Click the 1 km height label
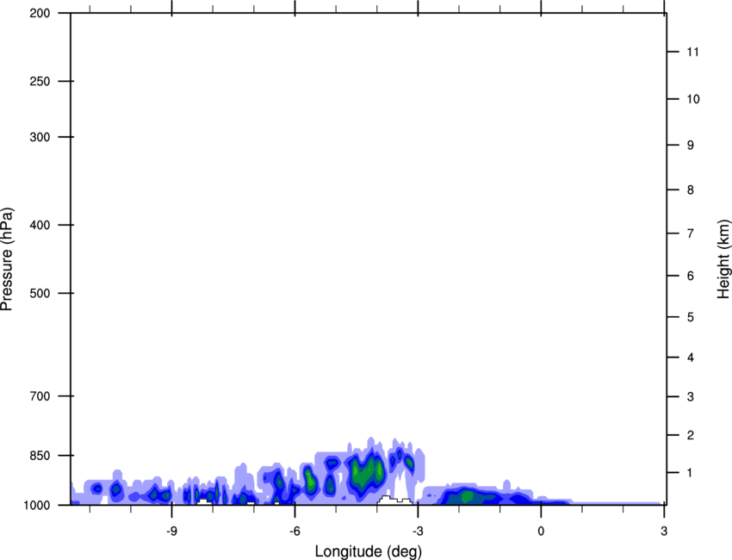732x560 pixels. click(691, 473)
